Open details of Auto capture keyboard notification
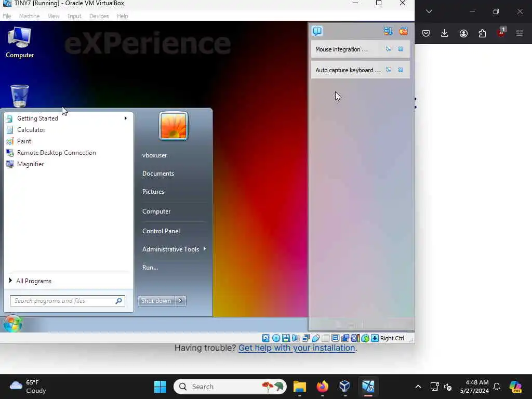Image resolution: width=532 pixels, height=399 pixels. click(389, 70)
